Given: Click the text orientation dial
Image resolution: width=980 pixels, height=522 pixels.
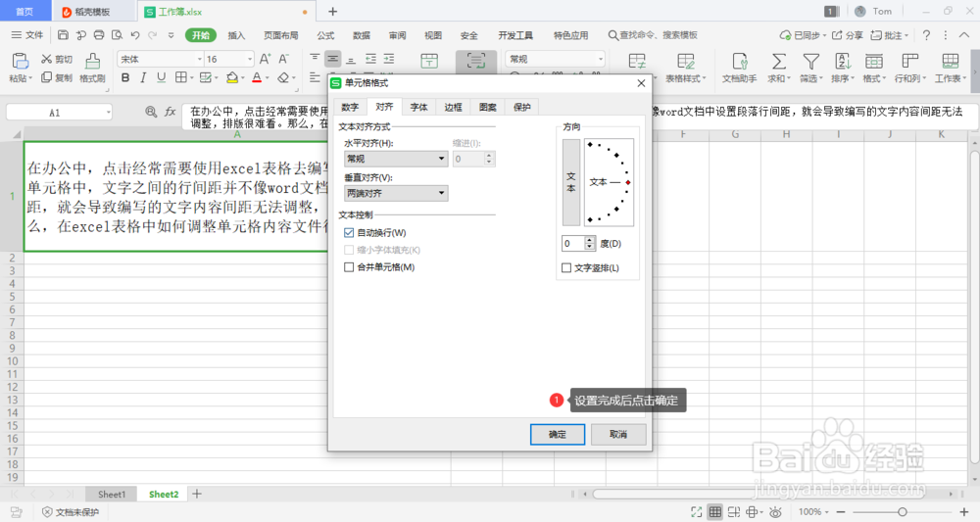Looking at the screenshot, I should [609, 182].
